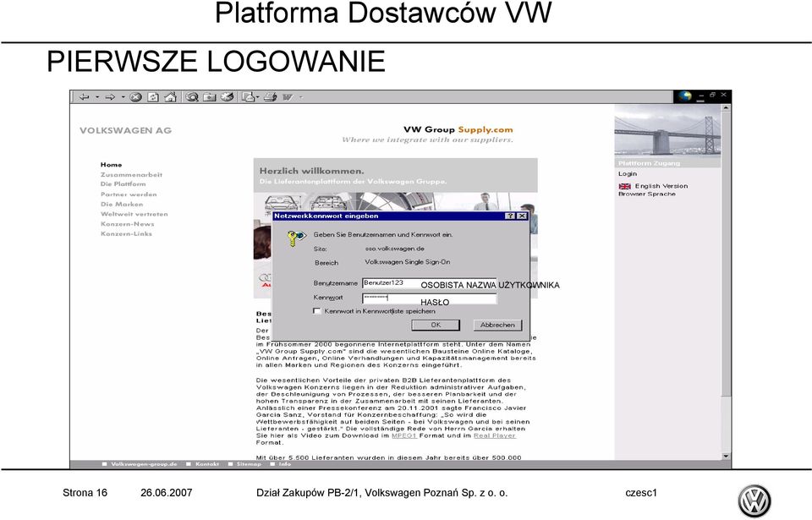The image size is (812, 520).
Task: Click the Kontakt footer link
Action: (x=207, y=464)
